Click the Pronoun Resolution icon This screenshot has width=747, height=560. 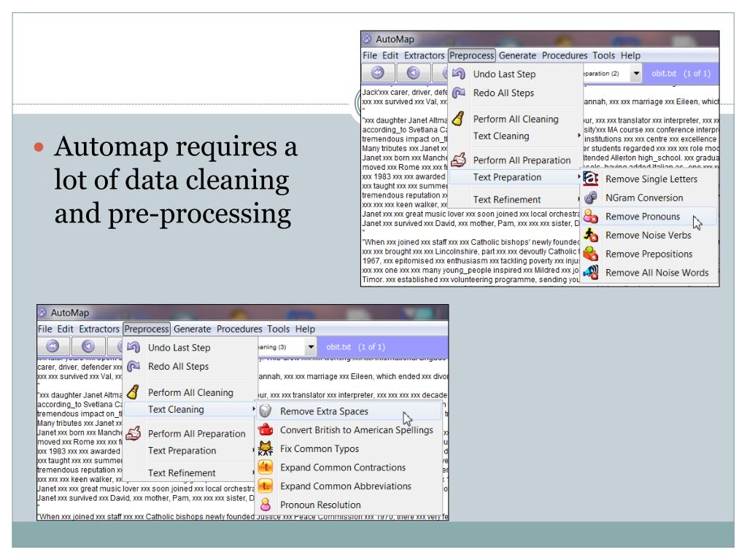point(266,505)
